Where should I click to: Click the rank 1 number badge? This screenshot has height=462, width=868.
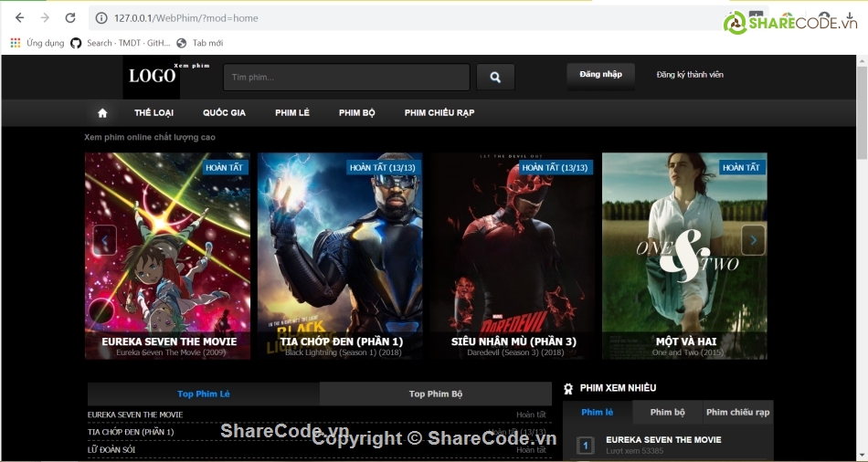coord(585,446)
